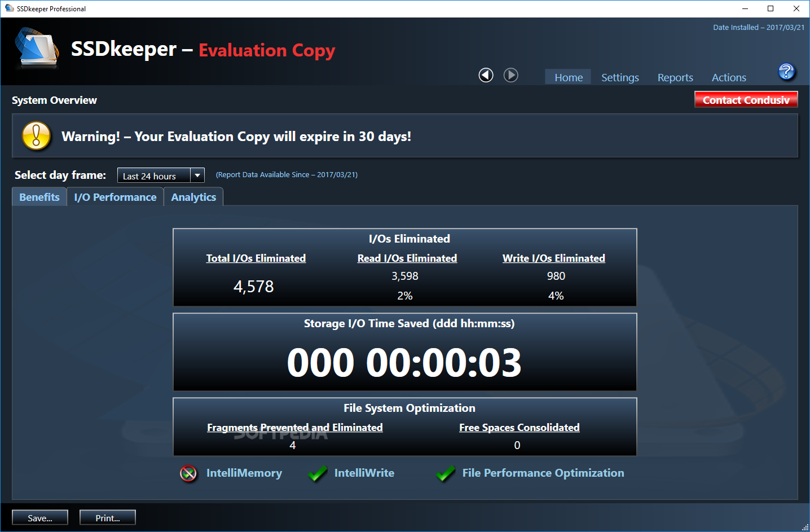Minimize the SSDkeeper Professional window

click(x=745, y=8)
